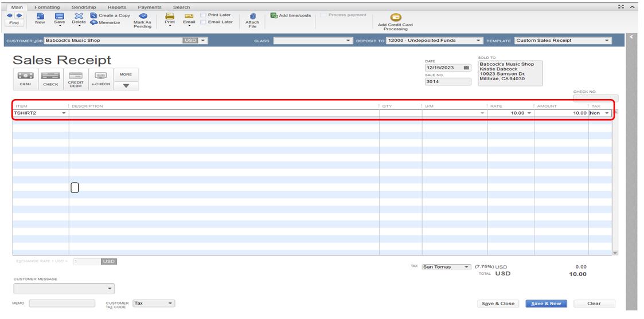Select the CASH payment method
Image resolution: width=644 pixels, height=319 pixels.
25,79
